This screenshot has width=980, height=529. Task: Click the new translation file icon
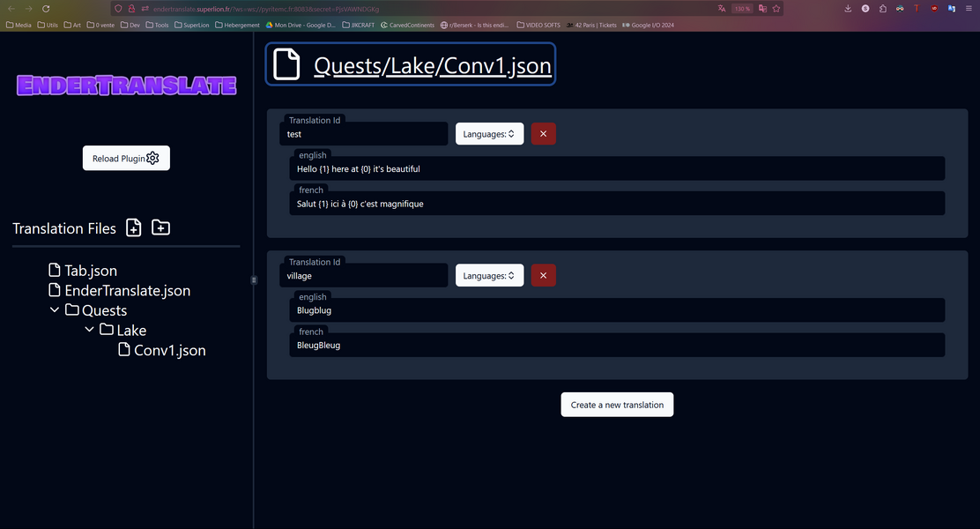point(133,228)
